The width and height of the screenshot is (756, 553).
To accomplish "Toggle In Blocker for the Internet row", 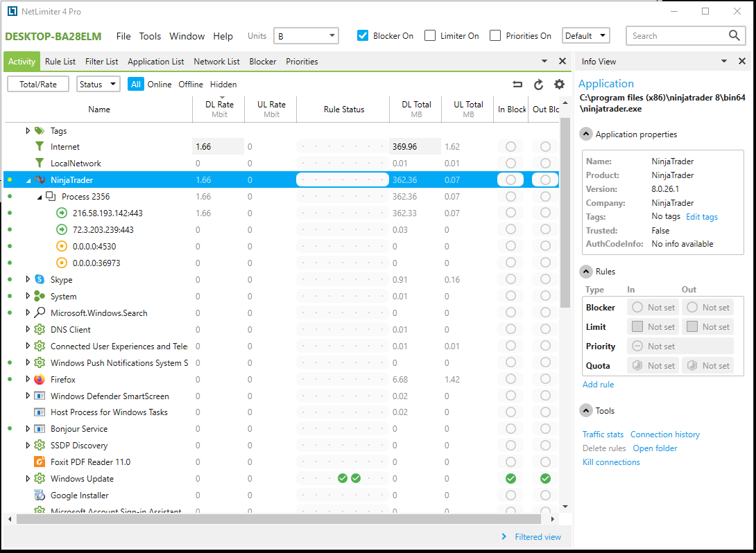I will click(x=510, y=146).
